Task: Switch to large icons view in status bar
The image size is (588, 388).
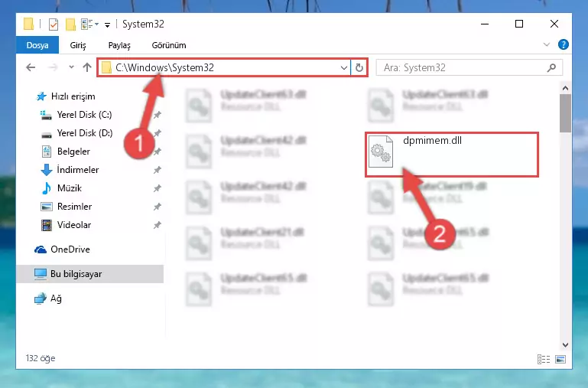Action: coord(560,360)
